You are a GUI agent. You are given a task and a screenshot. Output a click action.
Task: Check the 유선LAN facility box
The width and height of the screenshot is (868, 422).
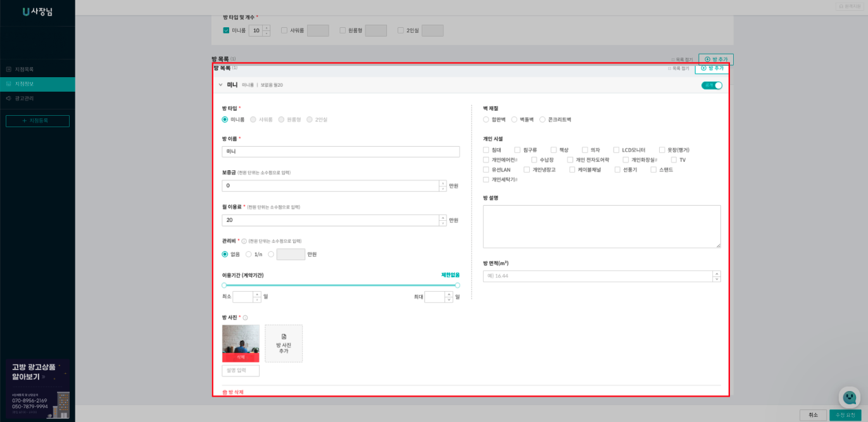(486, 170)
